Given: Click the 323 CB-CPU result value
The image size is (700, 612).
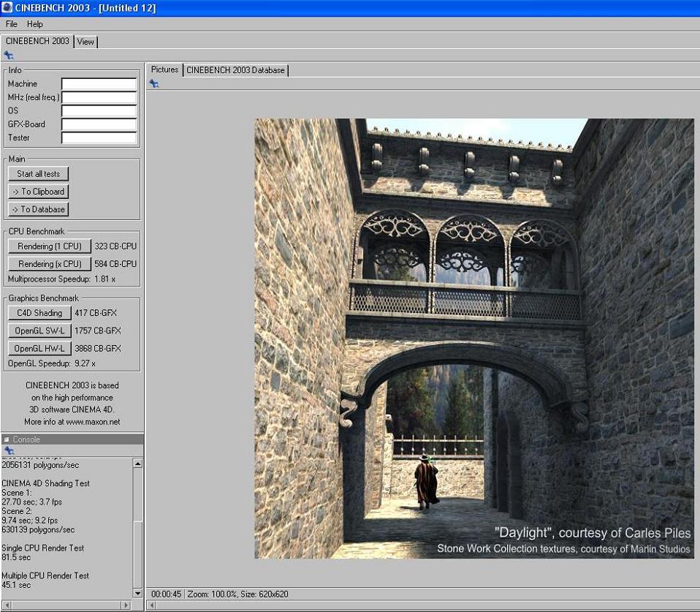Looking at the screenshot, I should (x=115, y=246).
